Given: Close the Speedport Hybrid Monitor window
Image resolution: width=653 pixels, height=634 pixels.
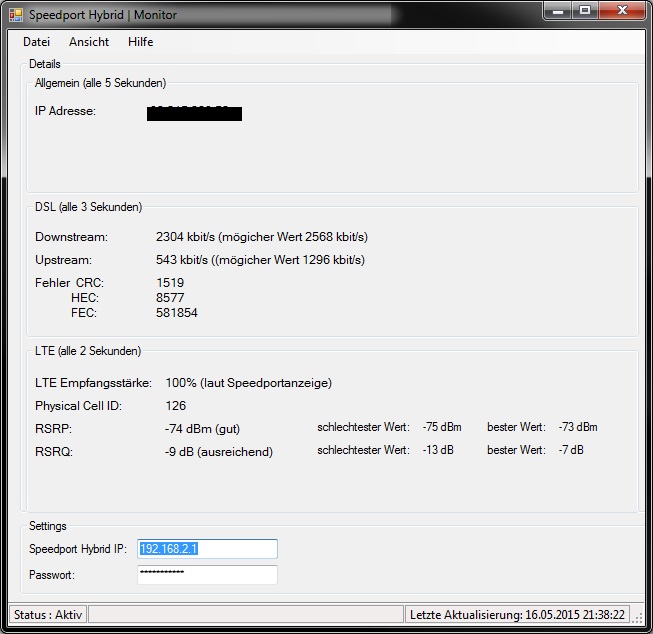Looking at the screenshot, I should point(623,11).
